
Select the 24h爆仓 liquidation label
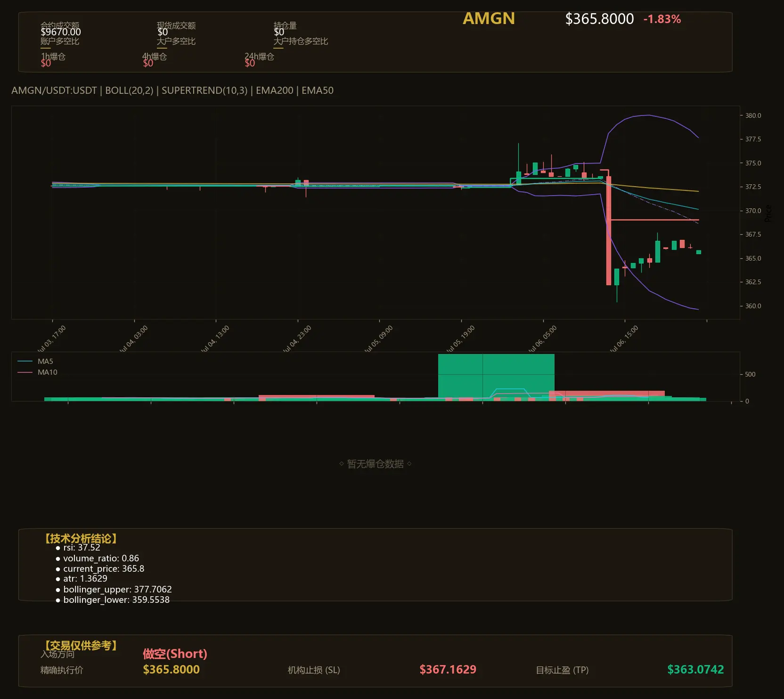[259, 57]
